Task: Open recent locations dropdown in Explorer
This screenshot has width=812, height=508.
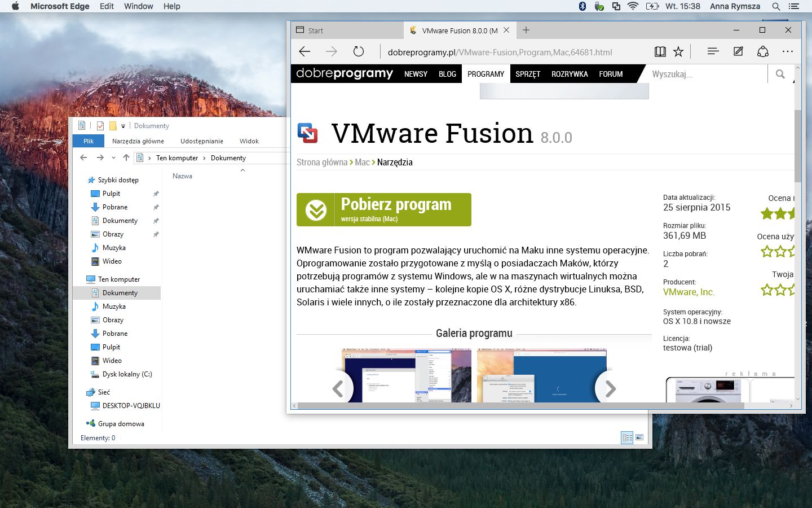Action: pos(113,158)
